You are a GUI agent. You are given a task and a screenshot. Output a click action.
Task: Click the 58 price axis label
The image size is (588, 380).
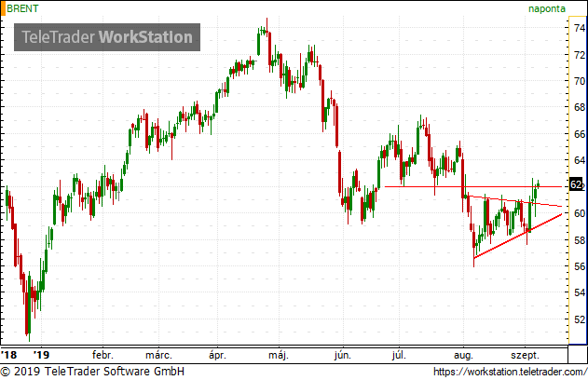click(x=580, y=240)
